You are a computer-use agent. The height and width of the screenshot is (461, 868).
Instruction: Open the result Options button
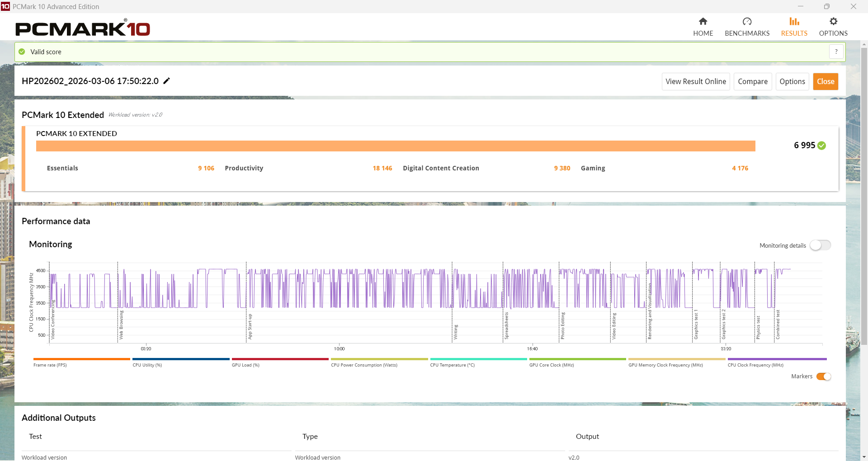coord(792,82)
